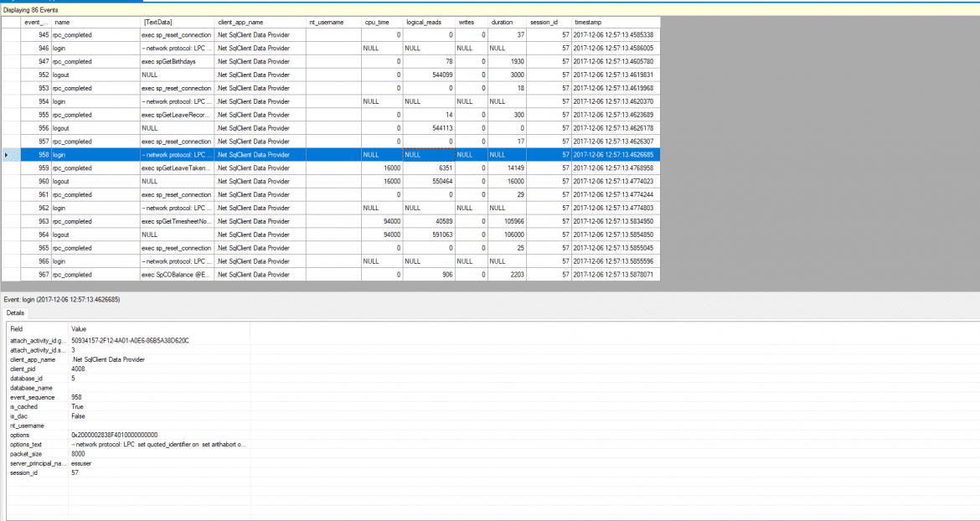Sort events by the cpu_time column header
Image resolution: width=980 pixels, height=521 pixels.
coord(375,23)
